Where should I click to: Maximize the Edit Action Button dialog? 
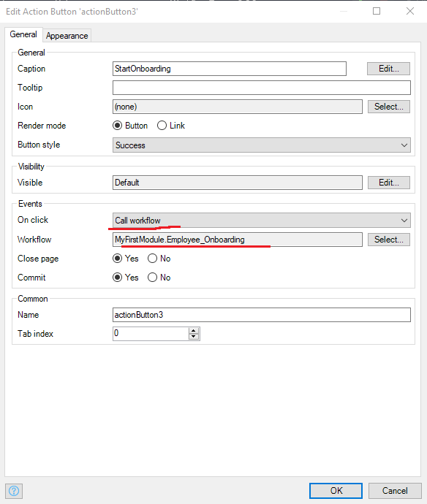[x=377, y=11]
